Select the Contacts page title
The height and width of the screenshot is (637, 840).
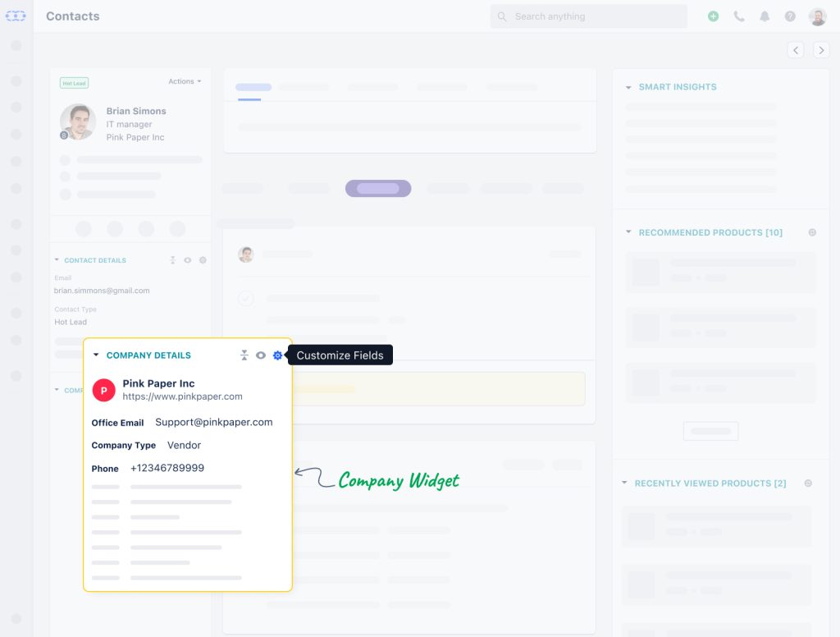click(72, 16)
